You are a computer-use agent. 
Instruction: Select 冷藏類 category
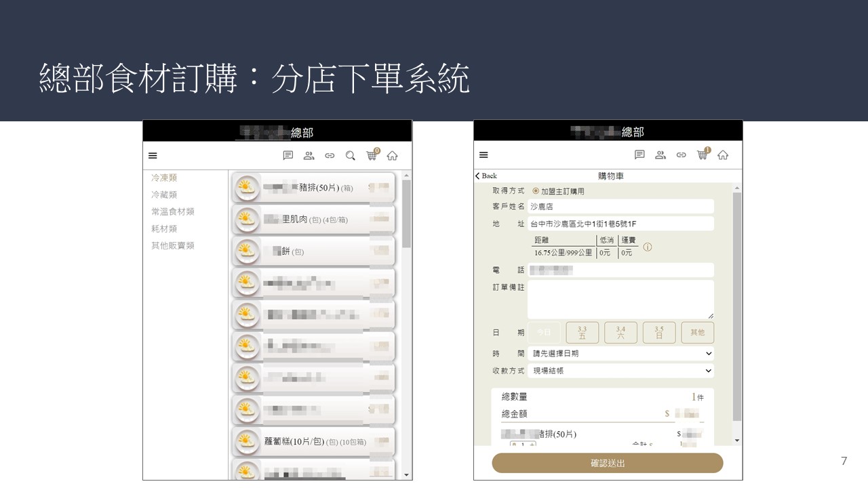pos(164,195)
